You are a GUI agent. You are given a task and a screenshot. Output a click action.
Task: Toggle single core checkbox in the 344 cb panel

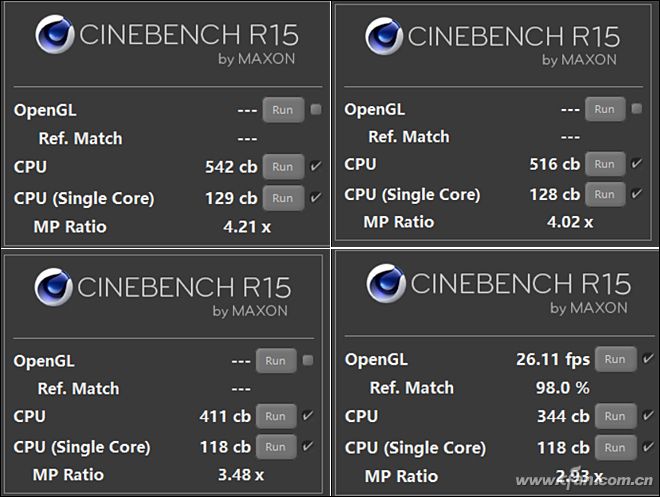click(648, 447)
